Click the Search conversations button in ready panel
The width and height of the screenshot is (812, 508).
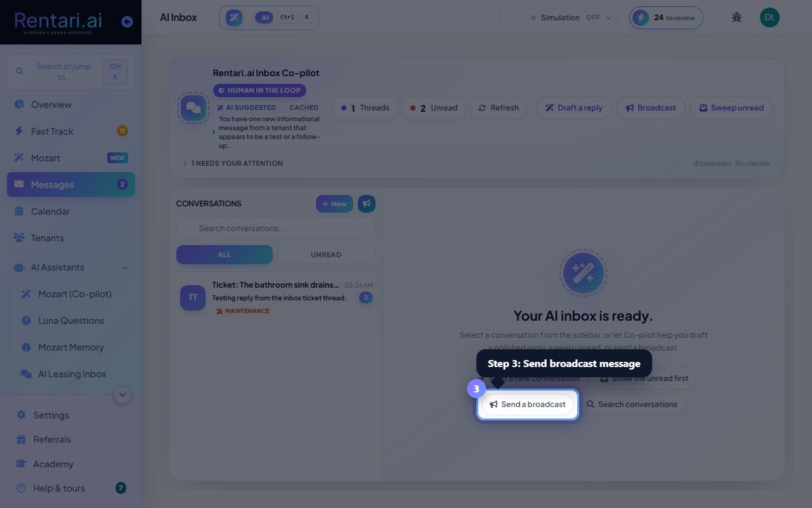pos(632,404)
